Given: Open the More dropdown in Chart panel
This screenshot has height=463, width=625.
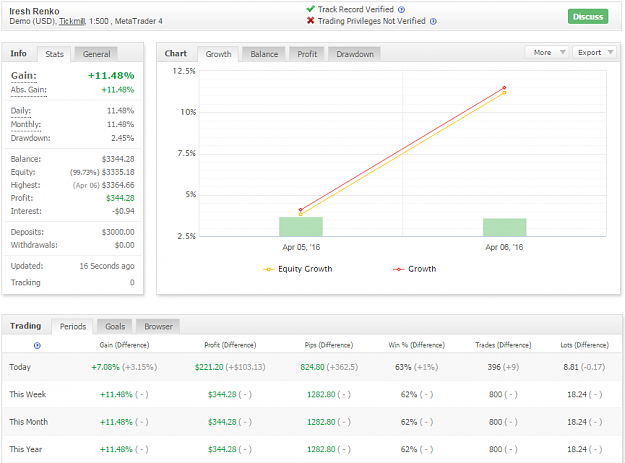Looking at the screenshot, I should click(547, 53).
